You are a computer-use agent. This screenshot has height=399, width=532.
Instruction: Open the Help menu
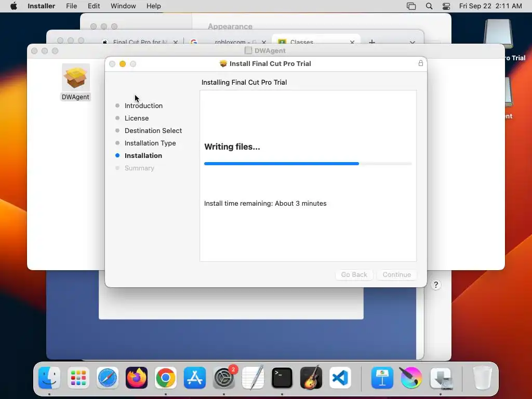153,6
